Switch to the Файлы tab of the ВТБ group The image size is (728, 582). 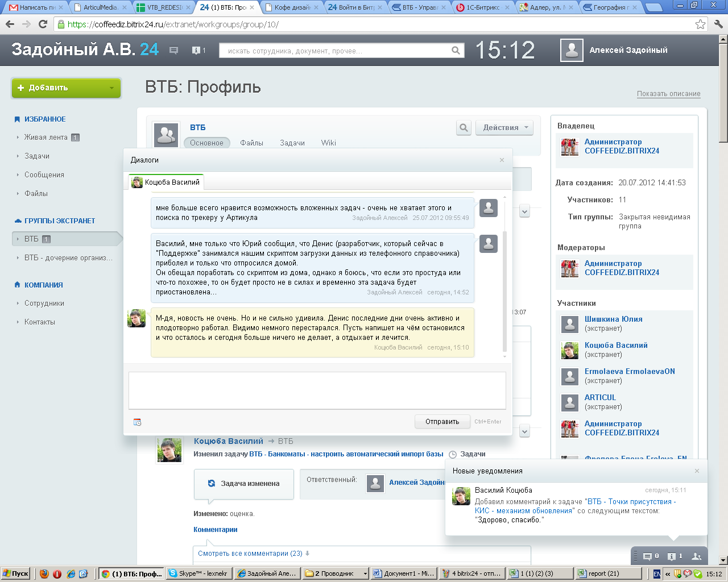[x=251, y=143]
